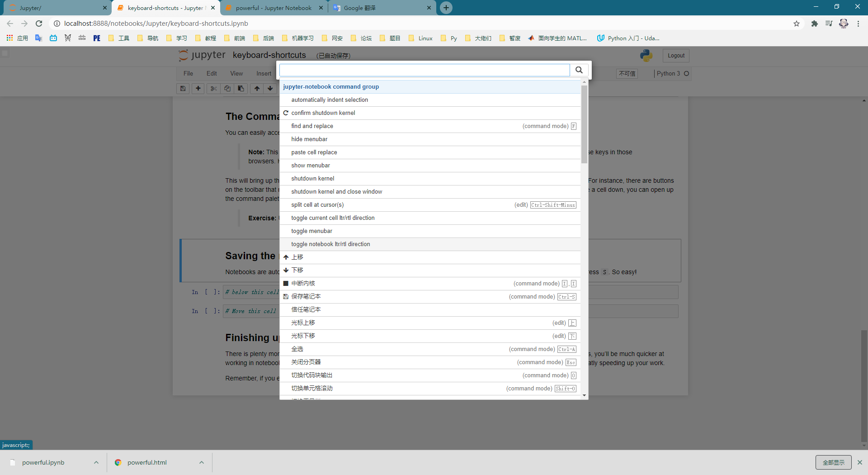Screen dimensions: 868x475
Task: Select 'confirm shutdown kernel' command
Action: (x=430, y=113)
